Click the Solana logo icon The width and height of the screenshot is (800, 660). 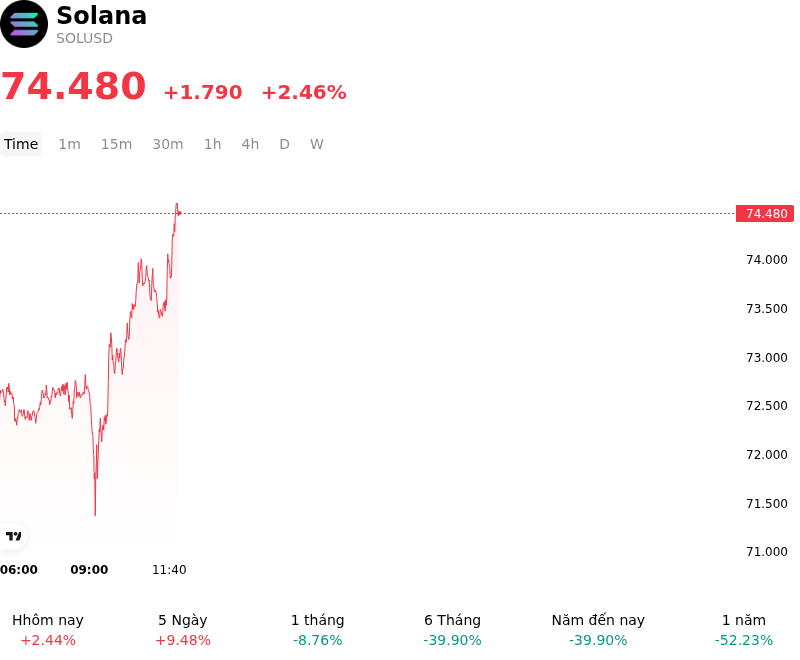pyautogui.click(x=23, y=24)
